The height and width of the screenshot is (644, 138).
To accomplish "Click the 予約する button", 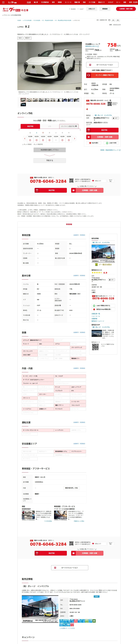I will point(50,160).
